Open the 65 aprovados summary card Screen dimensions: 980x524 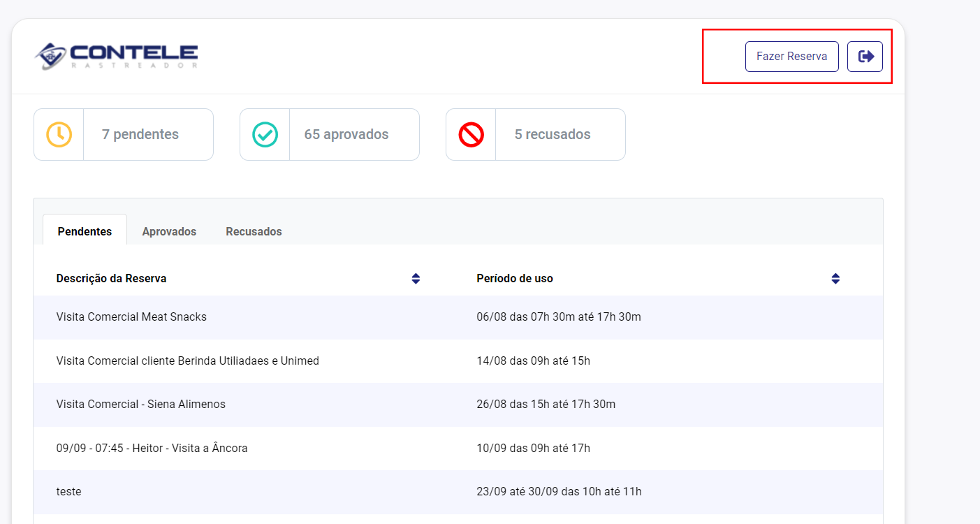346,134
